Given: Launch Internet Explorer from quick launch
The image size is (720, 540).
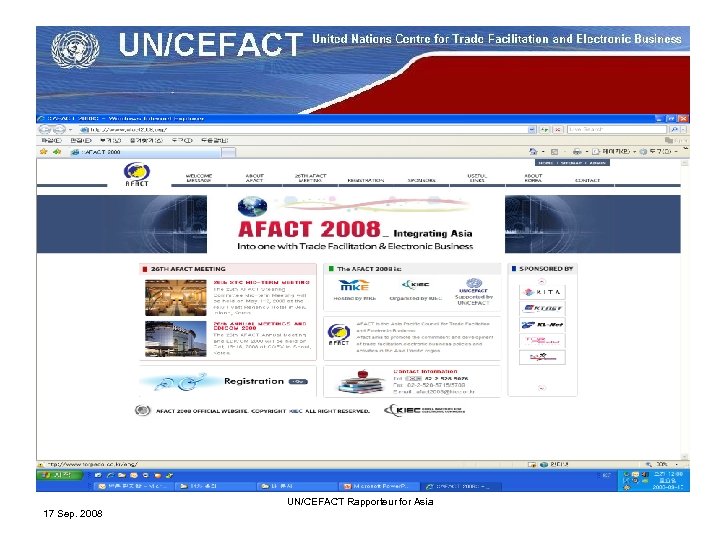Looking at the screenshot, I should point(110,475).
